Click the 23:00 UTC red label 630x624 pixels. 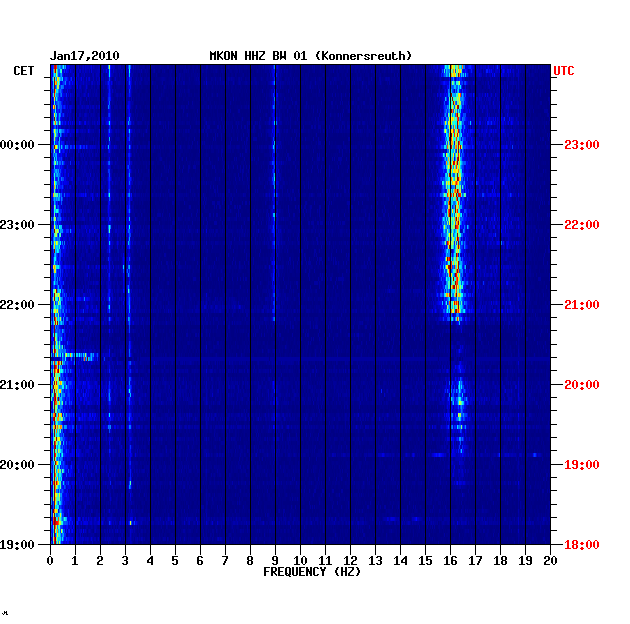click(581, 145)
